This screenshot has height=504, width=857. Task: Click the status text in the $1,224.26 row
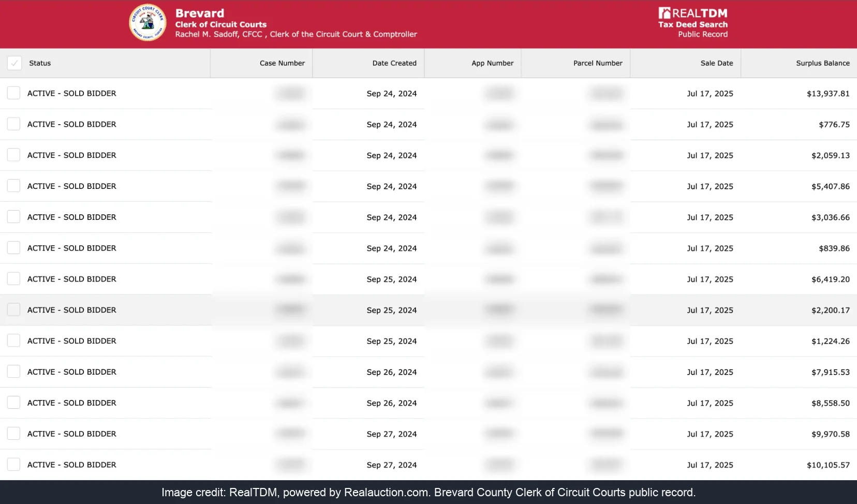coord(72,341)
